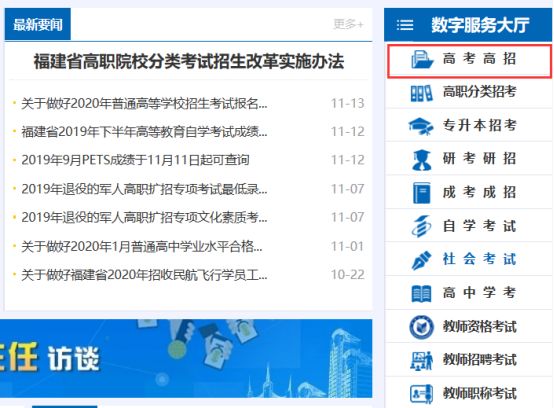Click the 教师职称考试 certificate icon
This screenshot has height=408, width=554.
click(421, 394)
